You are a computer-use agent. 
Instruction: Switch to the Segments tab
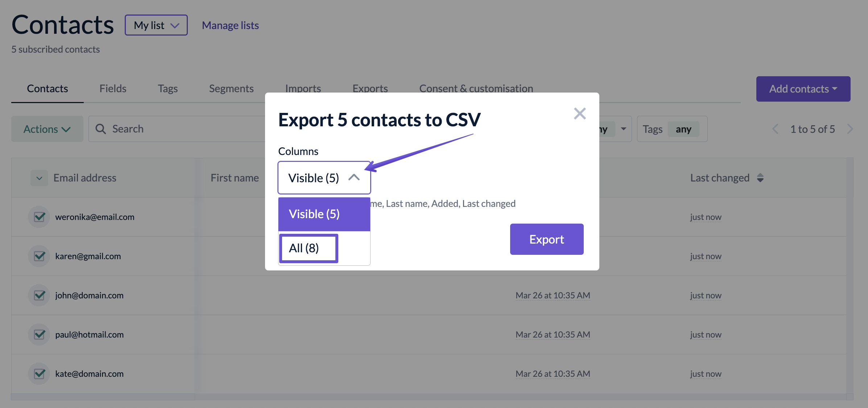pos(231,89)
